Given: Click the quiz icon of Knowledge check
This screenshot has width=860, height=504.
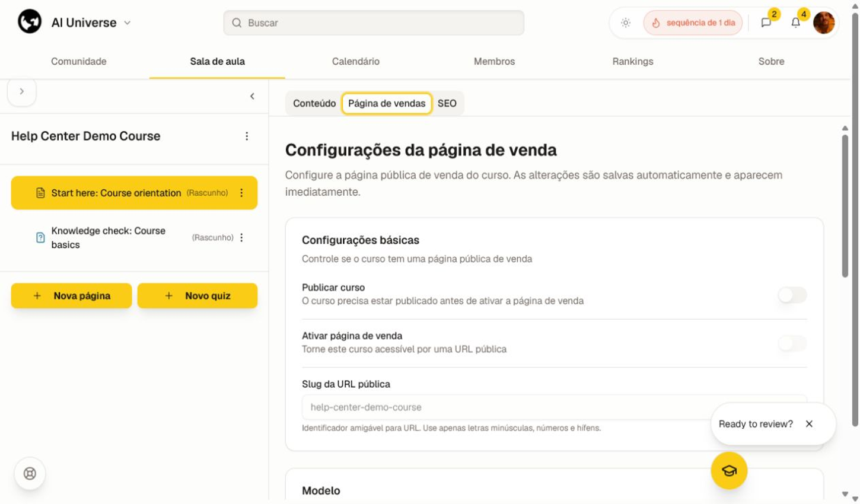Looking at the screenshot, I should pos(40,238).
